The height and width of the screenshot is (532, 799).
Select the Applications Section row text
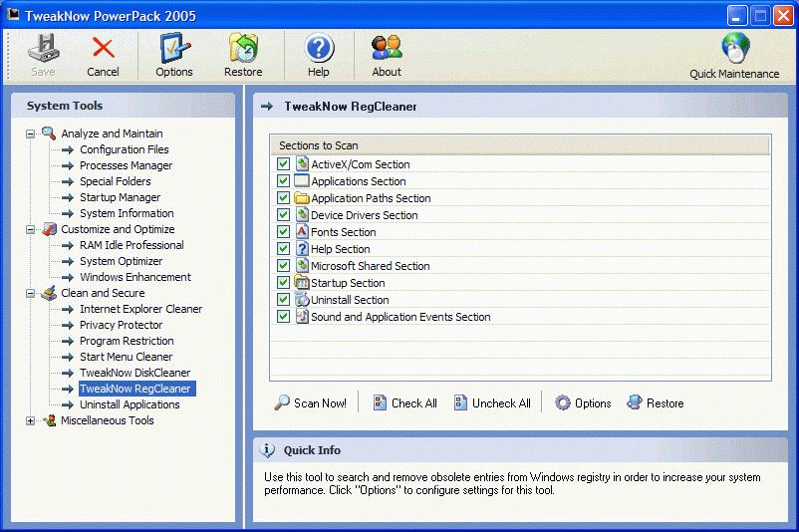tap(359, 181)
